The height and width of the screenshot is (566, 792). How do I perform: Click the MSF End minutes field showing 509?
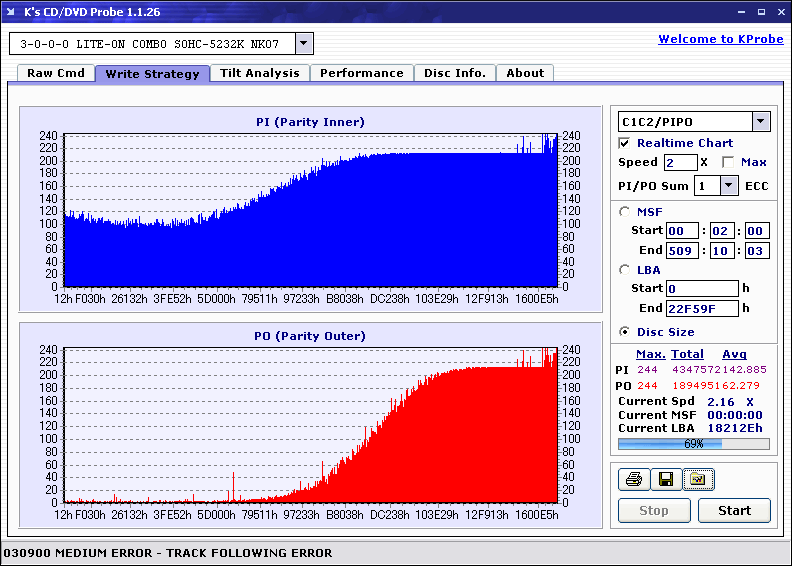(682, 250)
